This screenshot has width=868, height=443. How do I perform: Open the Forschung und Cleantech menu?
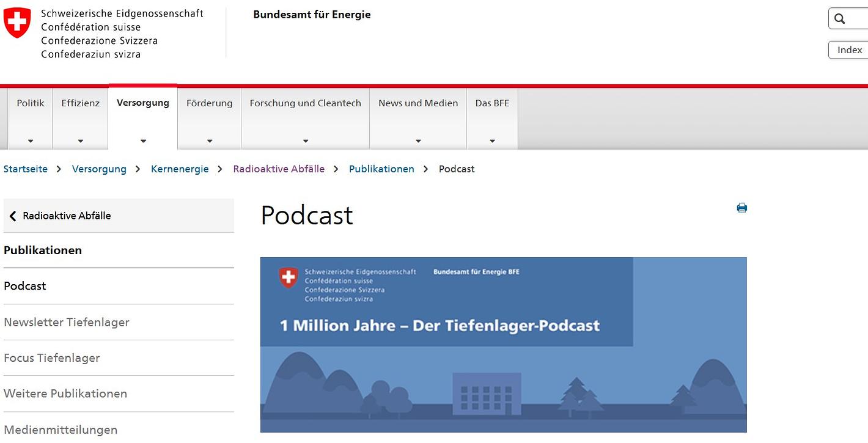point(305,103)
